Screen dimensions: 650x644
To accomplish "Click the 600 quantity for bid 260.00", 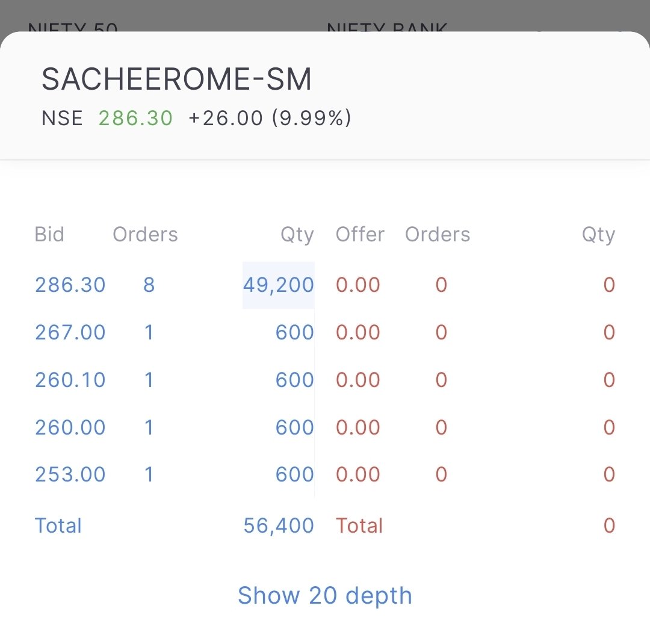I will click(x=295, y=427).
